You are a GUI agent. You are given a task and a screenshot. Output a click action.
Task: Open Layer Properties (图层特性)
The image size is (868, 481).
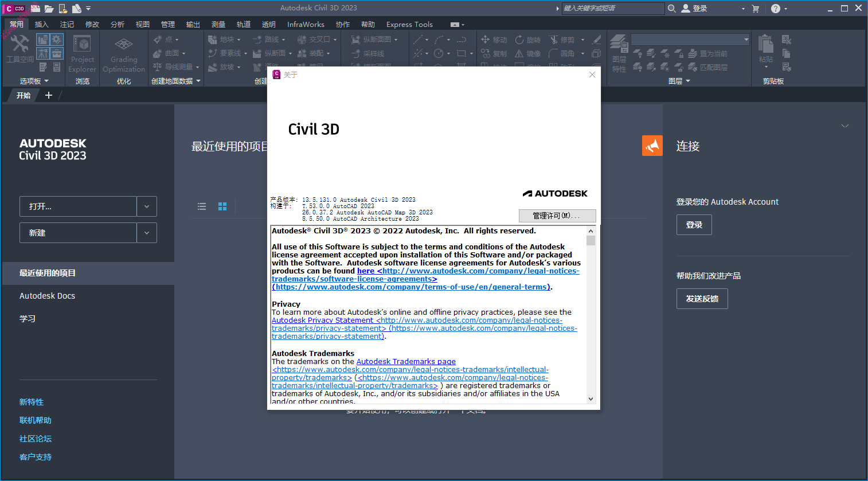pos(619,53)
